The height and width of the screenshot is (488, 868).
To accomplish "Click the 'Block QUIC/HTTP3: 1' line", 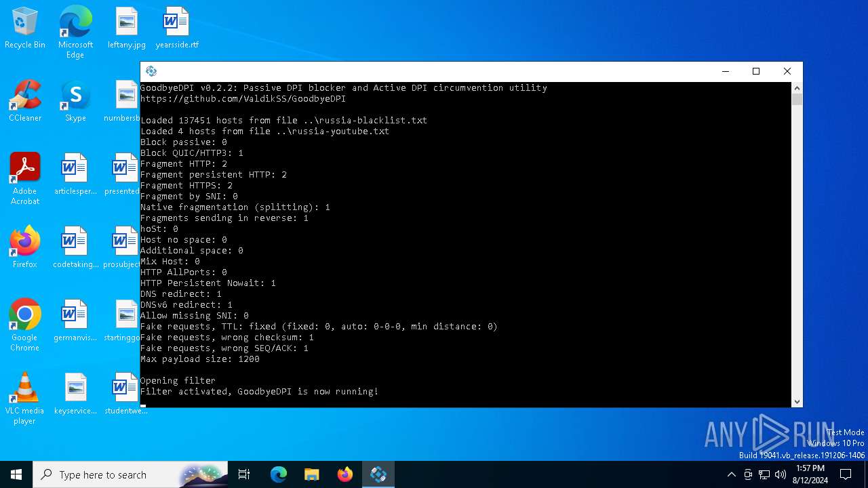I will point(192,153).
